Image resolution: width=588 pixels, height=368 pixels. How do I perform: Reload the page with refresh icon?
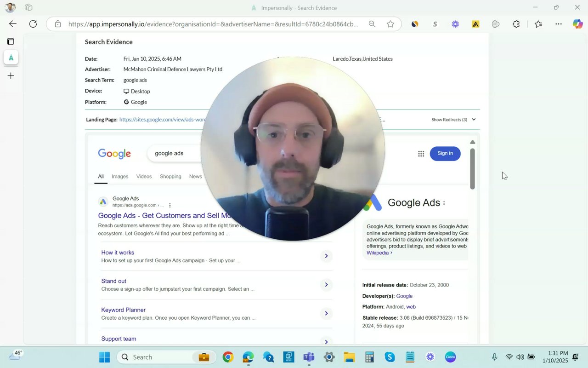click(x=33, y=24)
